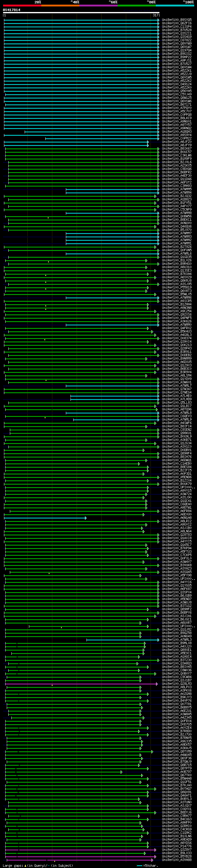Select hit UniRef100_Q1YGG5
The height and width of the screenshot is (868, 197).
177,586
